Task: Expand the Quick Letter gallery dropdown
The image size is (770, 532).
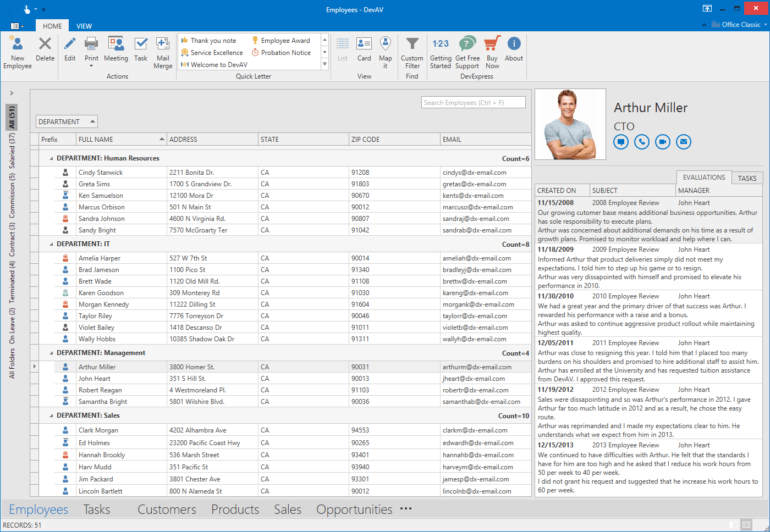Action: click(324, 64)
